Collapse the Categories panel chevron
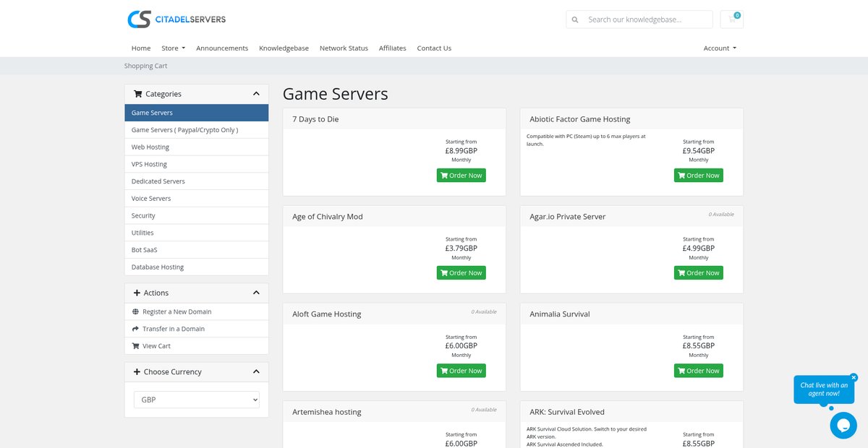Image resolution: width=868 pixels, height=448 pixels. [256, 94]
